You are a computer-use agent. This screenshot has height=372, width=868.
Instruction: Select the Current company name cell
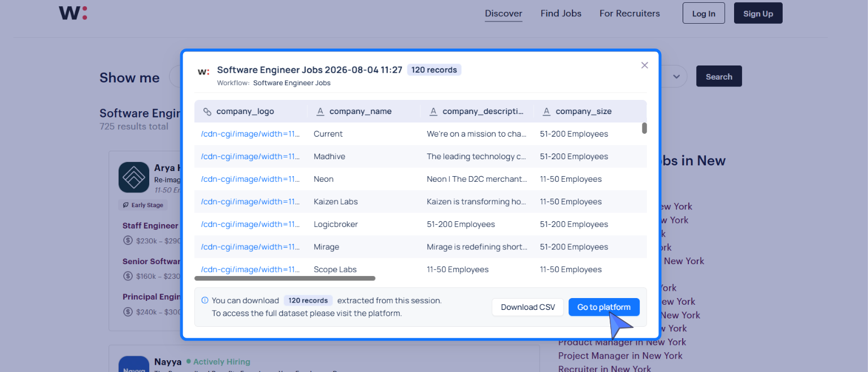[x=364, y=134]
